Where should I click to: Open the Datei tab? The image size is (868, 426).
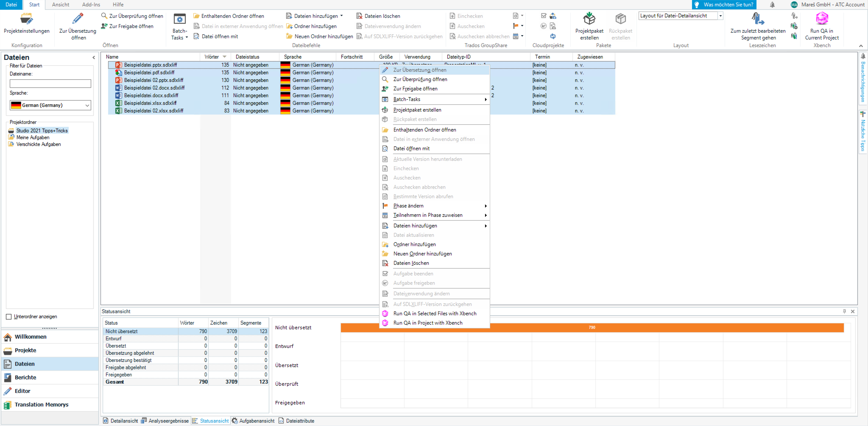[11, 5]
